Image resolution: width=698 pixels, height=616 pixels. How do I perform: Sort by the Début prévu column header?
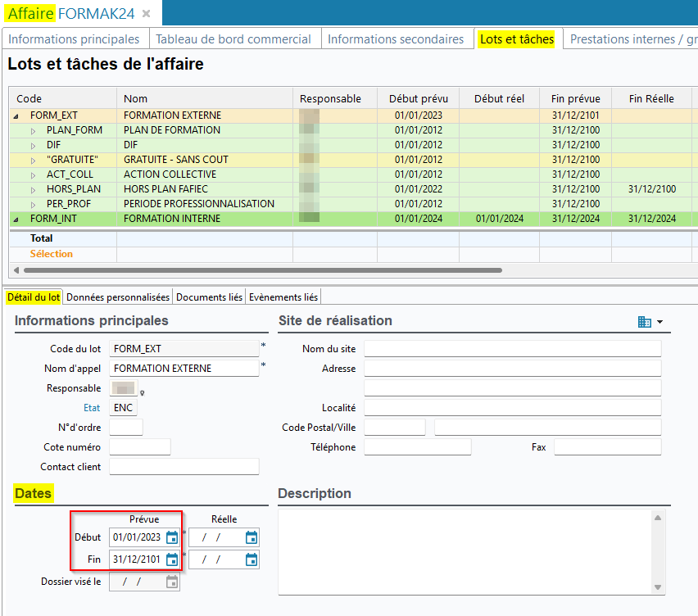click(418, 98)
